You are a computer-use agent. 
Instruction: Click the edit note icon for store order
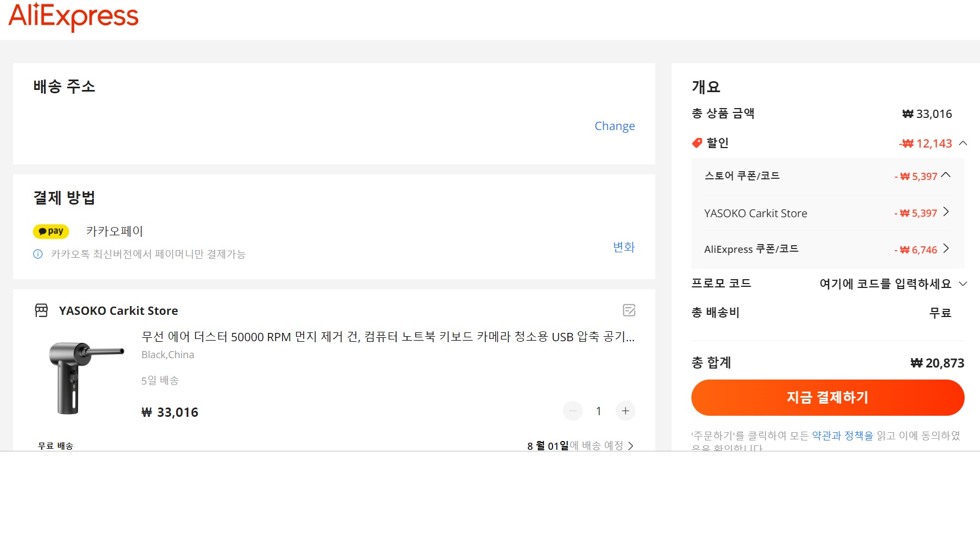pos(629,310)
